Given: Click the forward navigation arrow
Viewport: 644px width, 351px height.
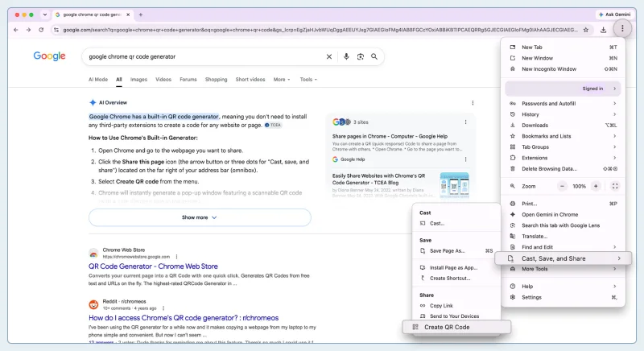Looking at the screenshot, I should pos(28,30).
